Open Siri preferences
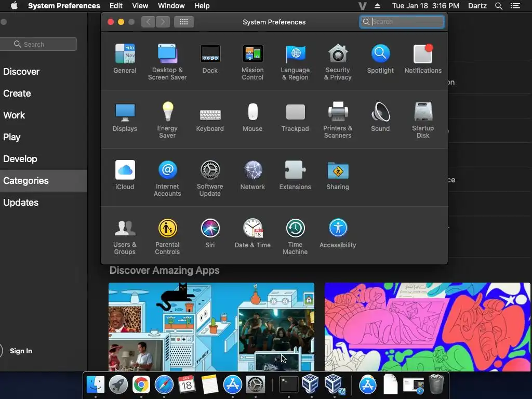Screen dimensions: 532x399 (x=210, y=233)
